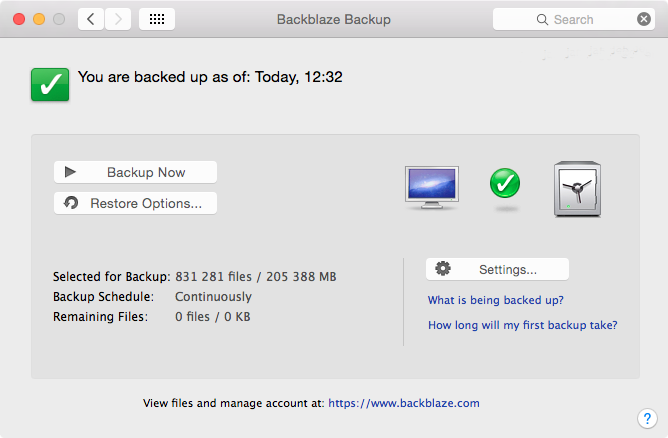This screenshot has width=668, height=438.
Task: Click the play triangle on Backup Now
Action: click(x=70, y=172)
